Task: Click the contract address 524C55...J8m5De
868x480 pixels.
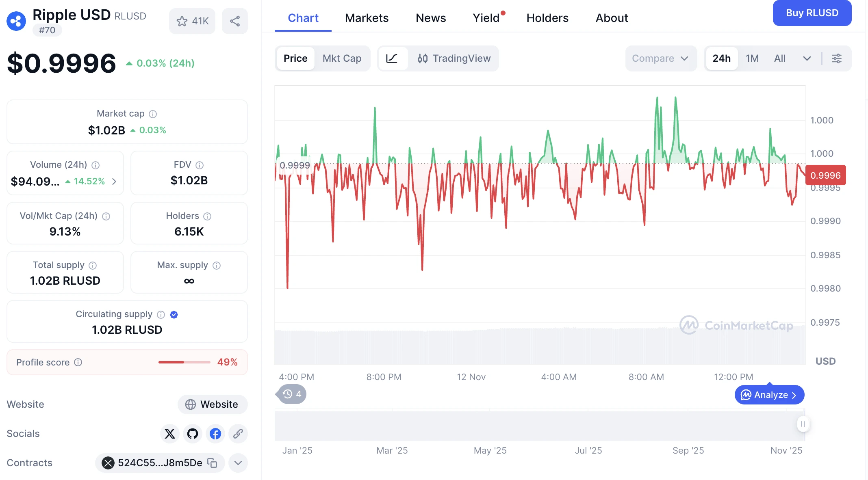Action: 160,463
